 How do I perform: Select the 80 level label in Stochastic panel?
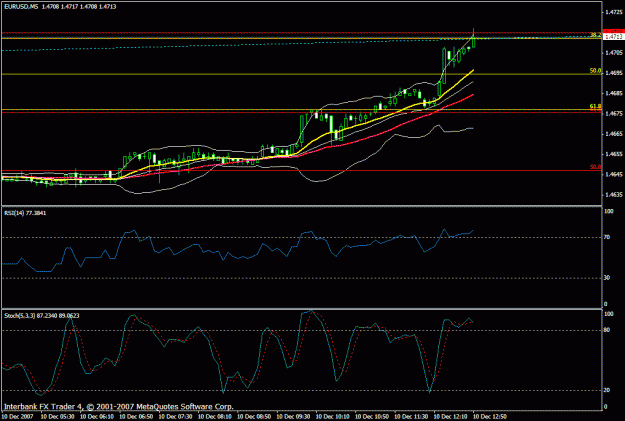tap(607, 330)
